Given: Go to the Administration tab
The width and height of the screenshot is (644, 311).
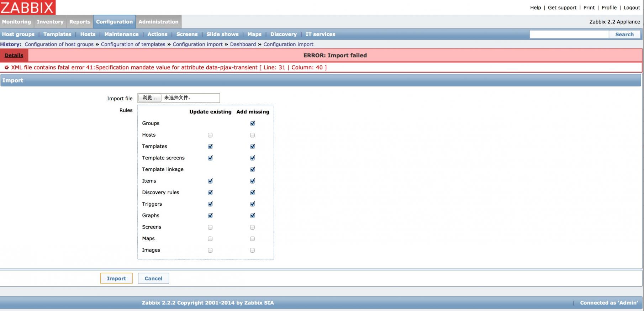Looking at the screenshot, I should 158,22.
